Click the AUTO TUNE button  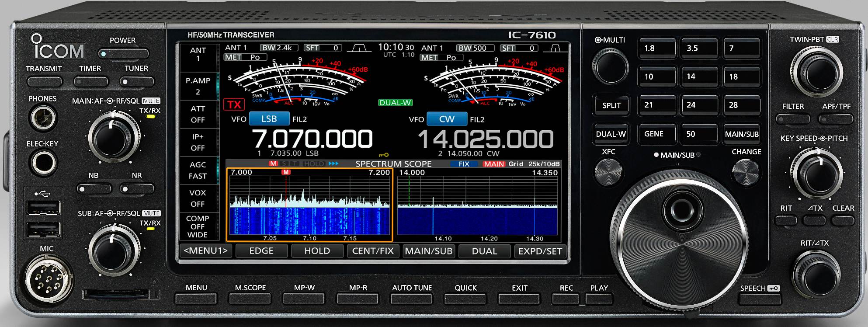(x=412, y=299)
